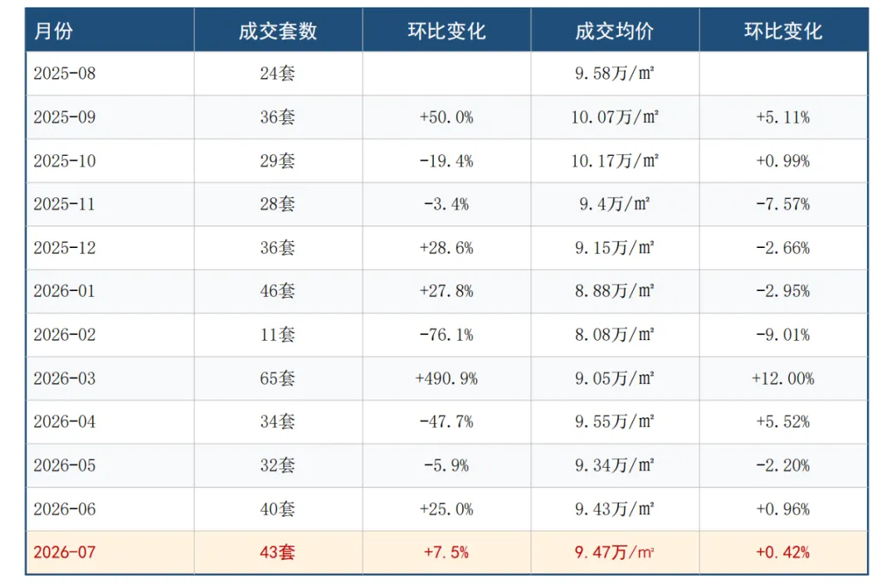Screen dimensions: 896x588
Task: Click the highlighted 2026-07 month cell
Action: pyautogui.click(x=110, y=552)
